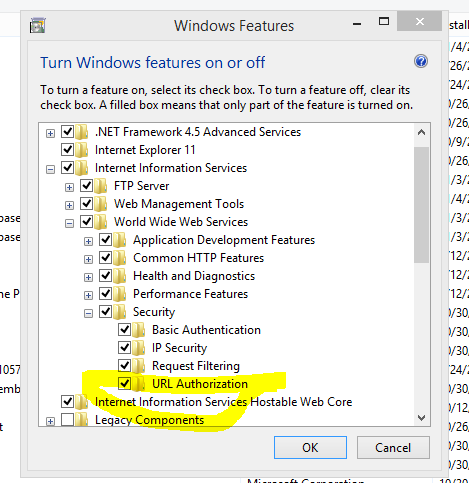469x483 pixels.
Task: Uncheck the Basic Authentication checkbox
Action: tap(125, 330)
